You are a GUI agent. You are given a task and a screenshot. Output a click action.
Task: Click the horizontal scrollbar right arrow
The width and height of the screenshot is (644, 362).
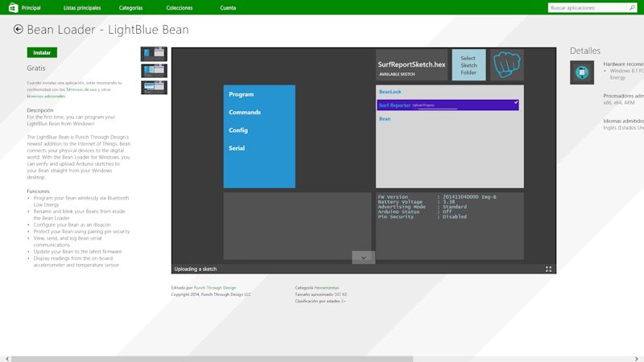(x=637, y=359)
